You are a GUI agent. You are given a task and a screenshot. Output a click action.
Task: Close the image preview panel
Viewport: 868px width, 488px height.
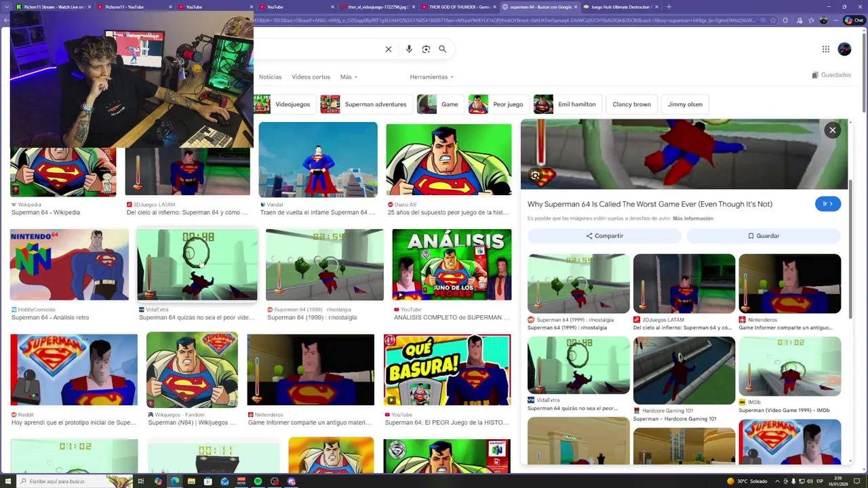832,130
